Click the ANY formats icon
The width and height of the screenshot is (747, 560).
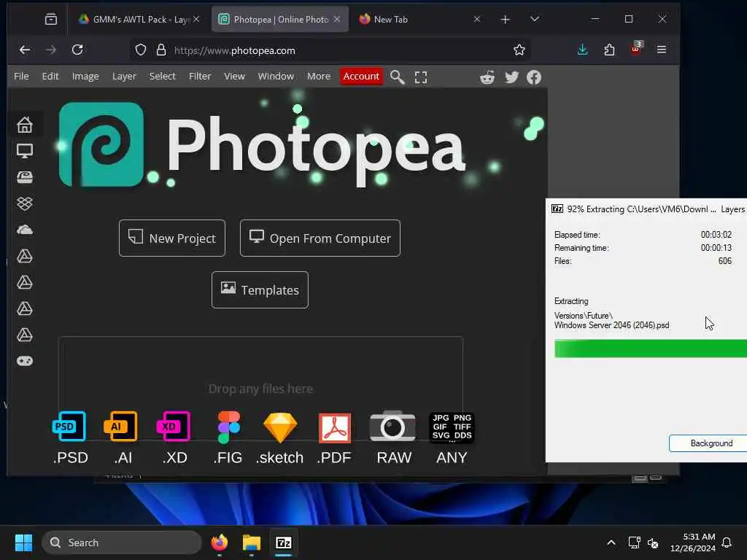(452, 427)
